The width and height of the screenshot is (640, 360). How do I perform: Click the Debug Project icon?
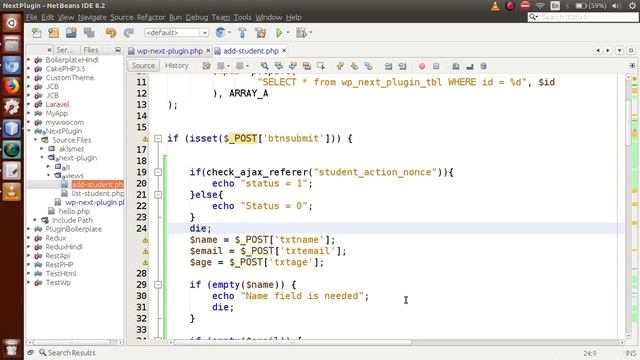(301, 33)
